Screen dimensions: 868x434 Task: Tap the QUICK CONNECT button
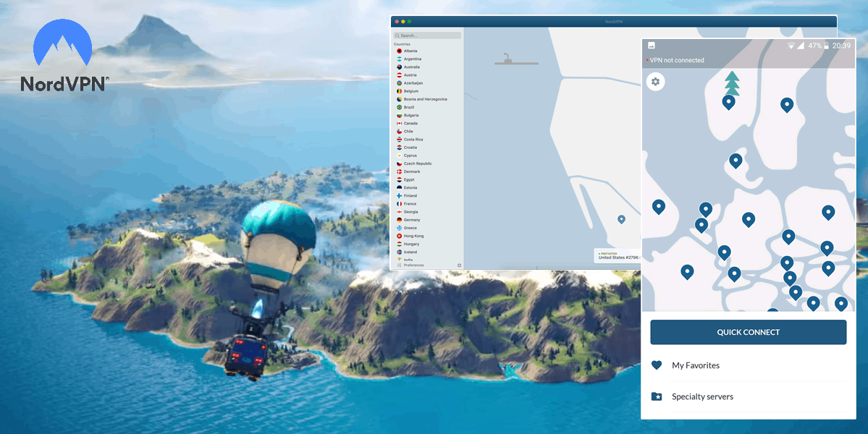[749, 332]
